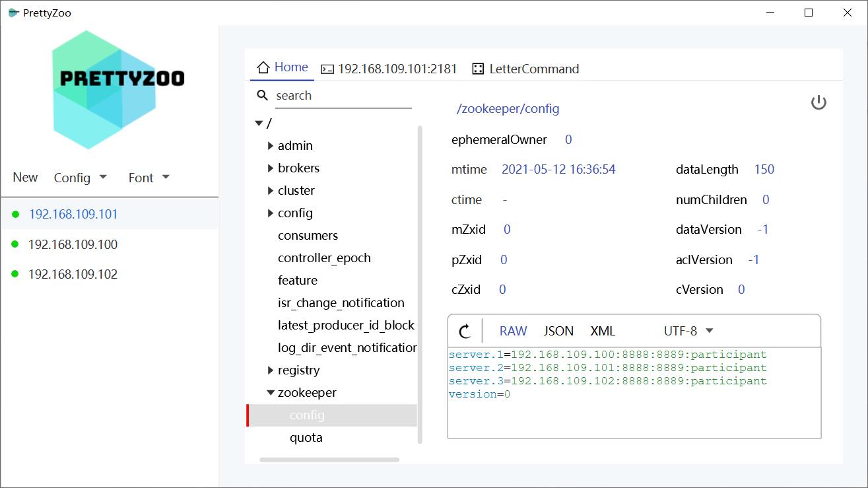The width and height of the screenshot is (868, 488).
Task: Click the server.2 line in data
Action: [x=607, y=368]
